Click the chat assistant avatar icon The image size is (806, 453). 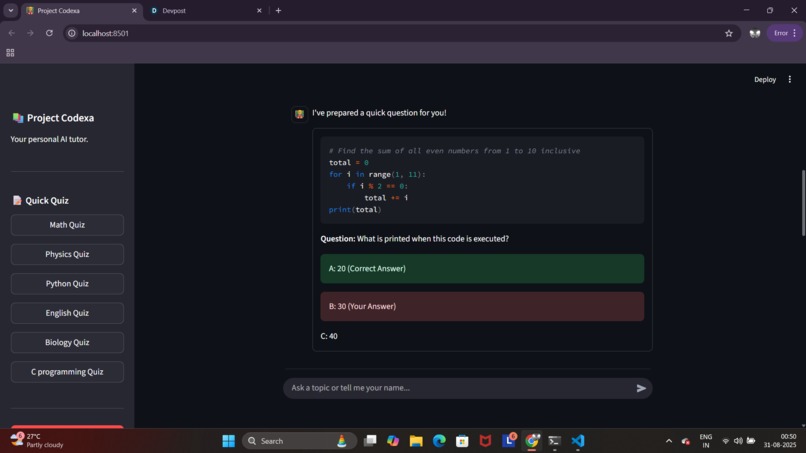pyautogui.click(x=299, y=114)
